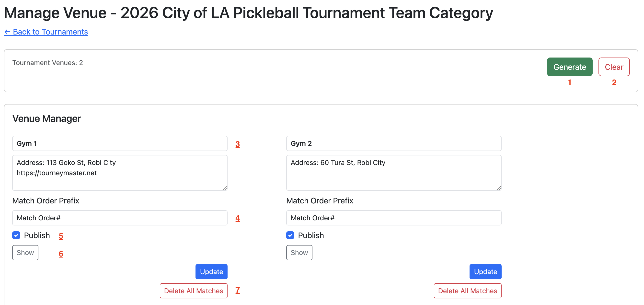
Task: Uncheck Publish for Gym 1
Action: [16, 235]
